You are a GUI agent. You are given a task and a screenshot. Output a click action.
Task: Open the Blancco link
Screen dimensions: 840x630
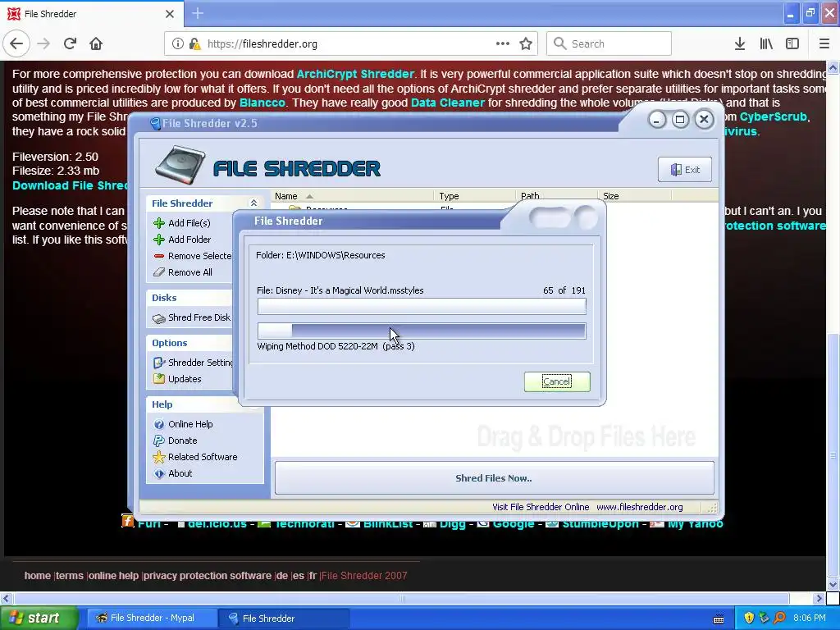pyautogui.click(x=262, y=103)
